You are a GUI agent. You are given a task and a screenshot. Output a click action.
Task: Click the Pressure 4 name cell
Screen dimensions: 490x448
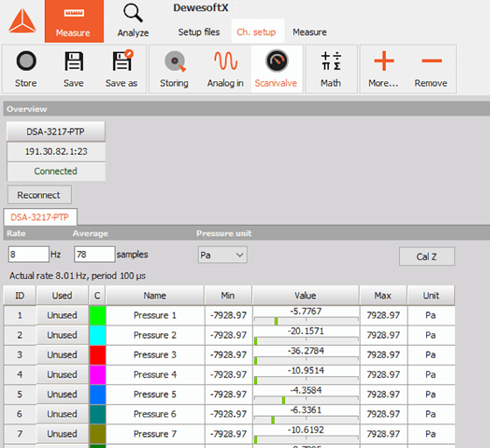pos(155,375)
